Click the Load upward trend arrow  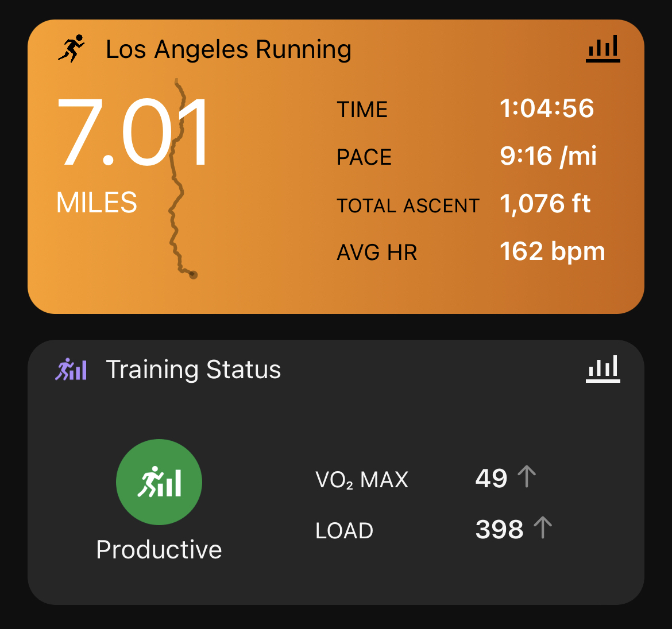pos(543,529)
